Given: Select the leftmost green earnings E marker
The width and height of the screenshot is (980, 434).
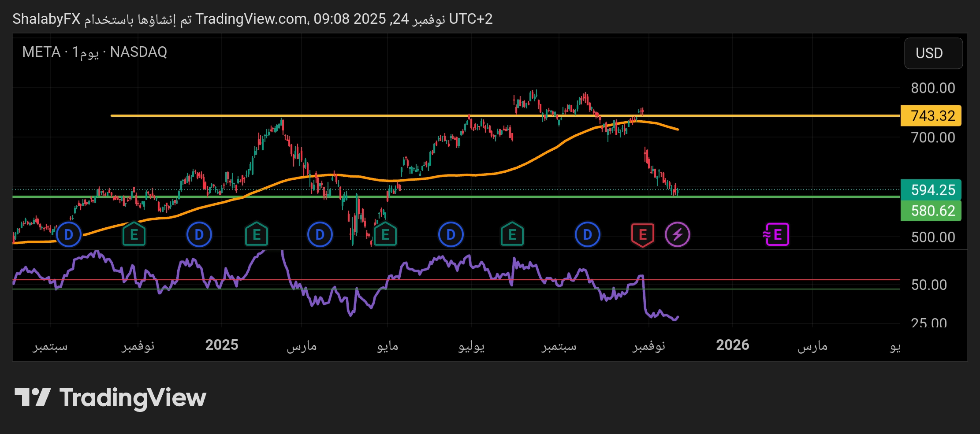Looking at the screenshot, I should pyautogui.click(x=134, y=235).
